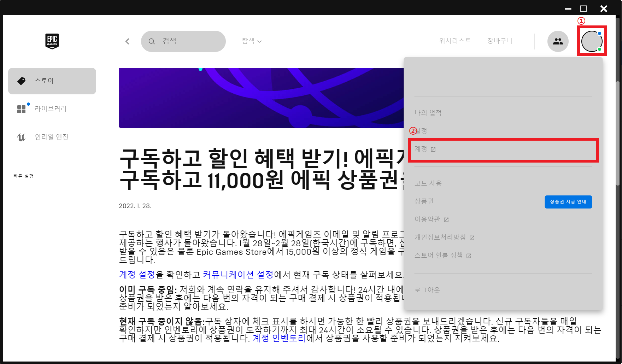Click external link icon beside 계정
Screen dimensions: 622x364
click(433, 149)
